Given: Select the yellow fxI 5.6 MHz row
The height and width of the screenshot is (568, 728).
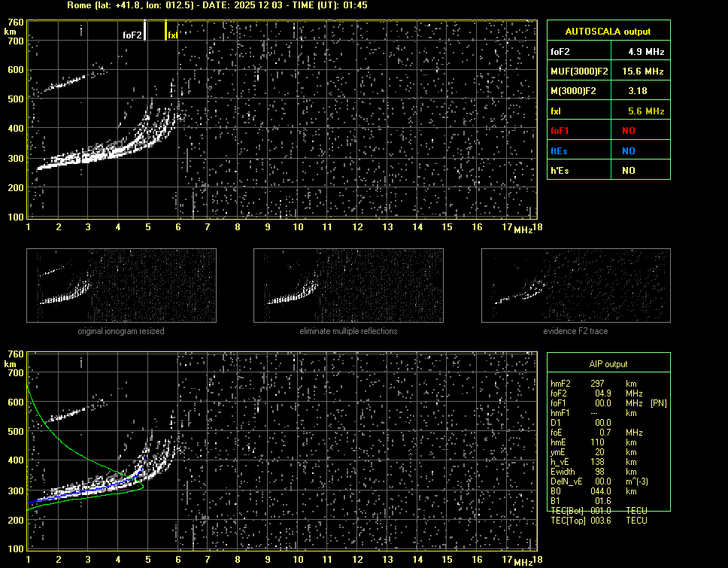Looking at the screenshot, I should pos(608,111).
